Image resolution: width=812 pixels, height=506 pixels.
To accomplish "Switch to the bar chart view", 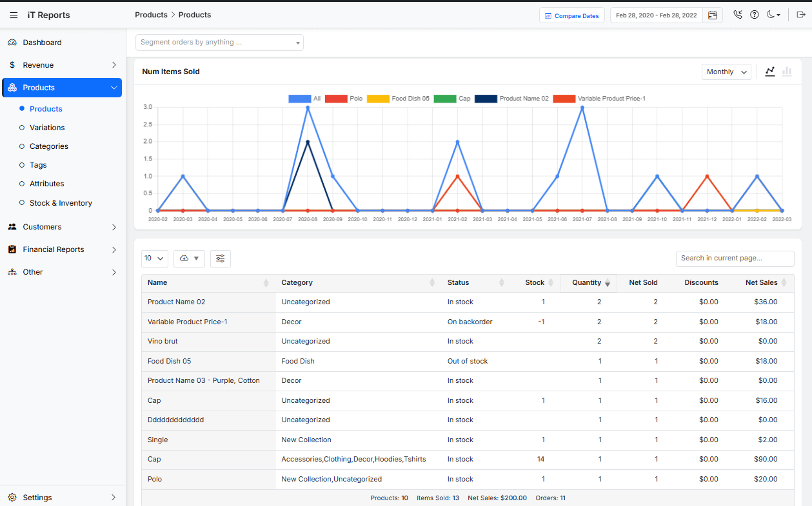I will tap(787, 72).
